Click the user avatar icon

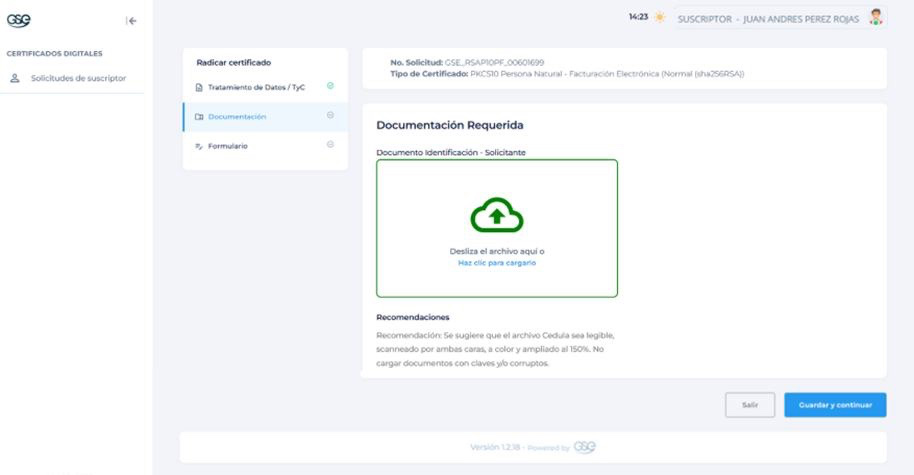[876, 17]
